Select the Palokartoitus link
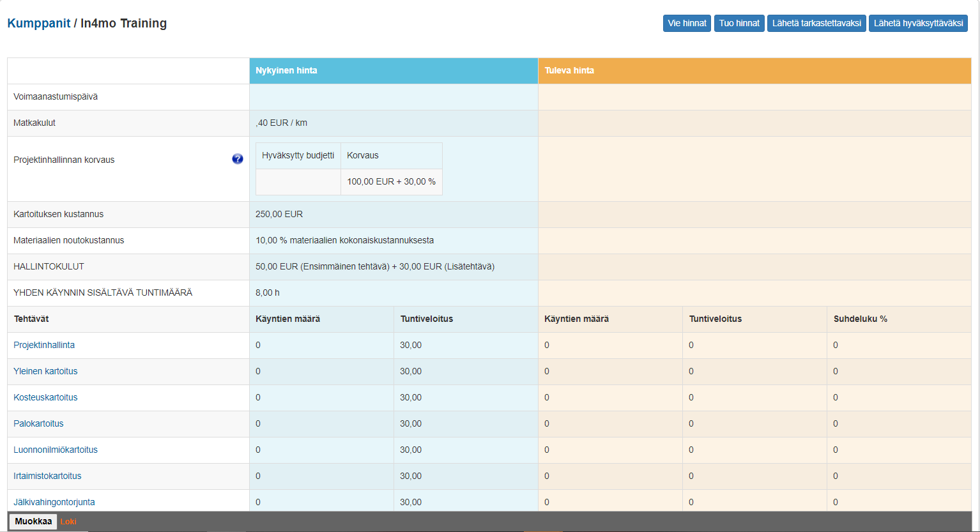This screenshot has height=532, width=980. [x=38, y=424]
